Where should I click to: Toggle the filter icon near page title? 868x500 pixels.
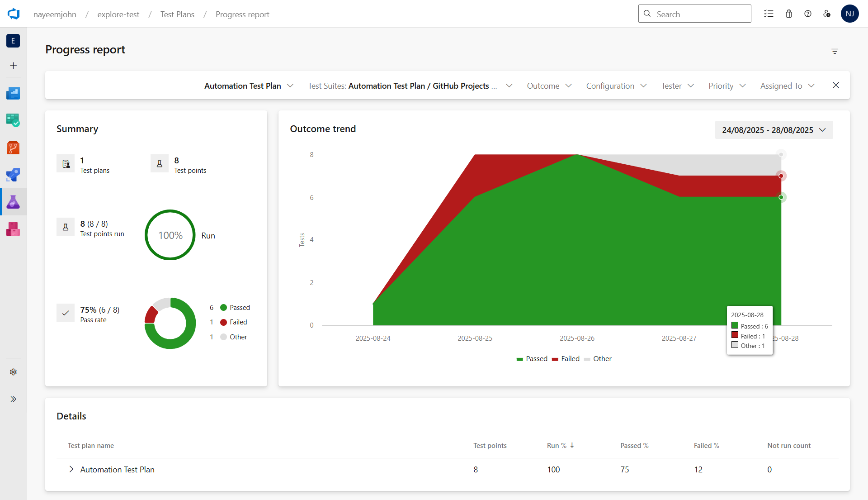tap(835, 51)
